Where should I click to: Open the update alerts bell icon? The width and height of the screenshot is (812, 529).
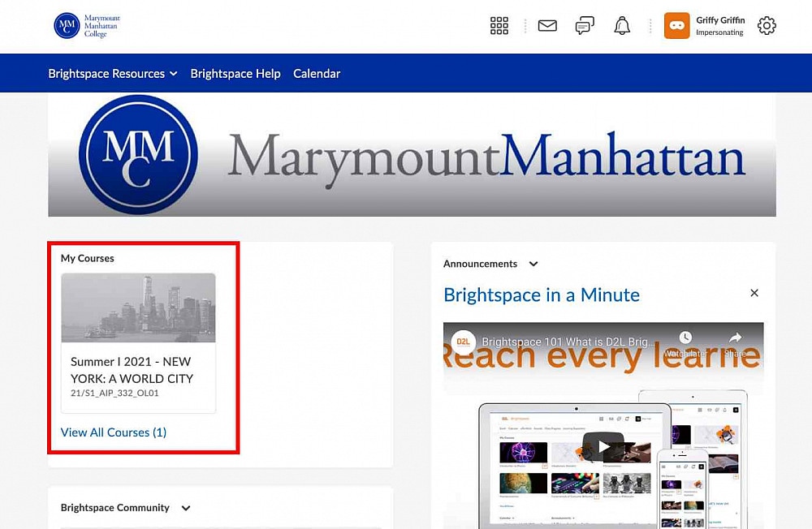[x=622, y=26]
